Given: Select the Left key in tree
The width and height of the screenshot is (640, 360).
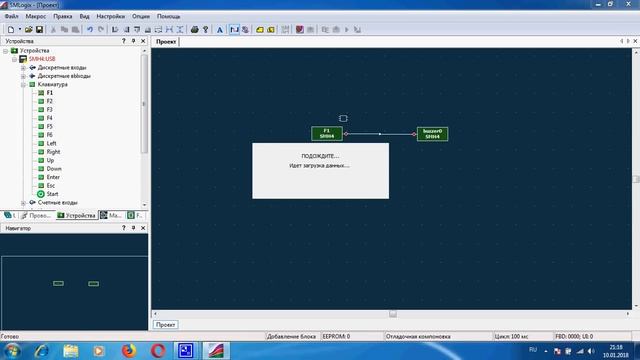Looking at the screenshot, I should click(x=51, y=144).
